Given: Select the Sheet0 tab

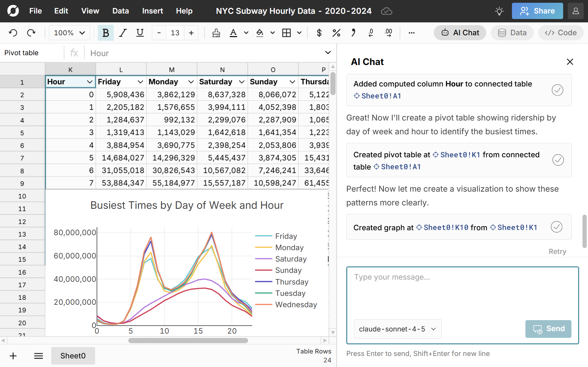Looking at the screenshot, I should pos(73,356).
